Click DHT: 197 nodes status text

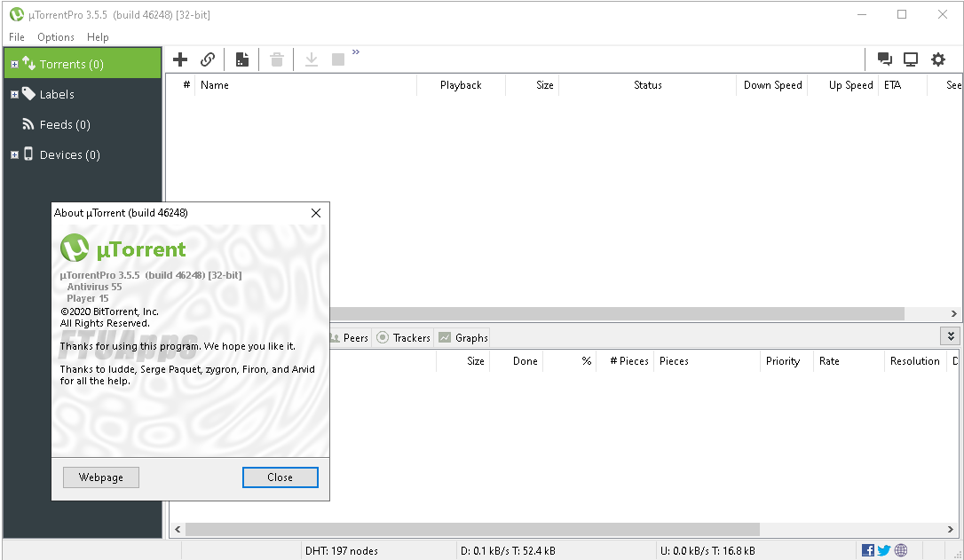coord(342,551)
